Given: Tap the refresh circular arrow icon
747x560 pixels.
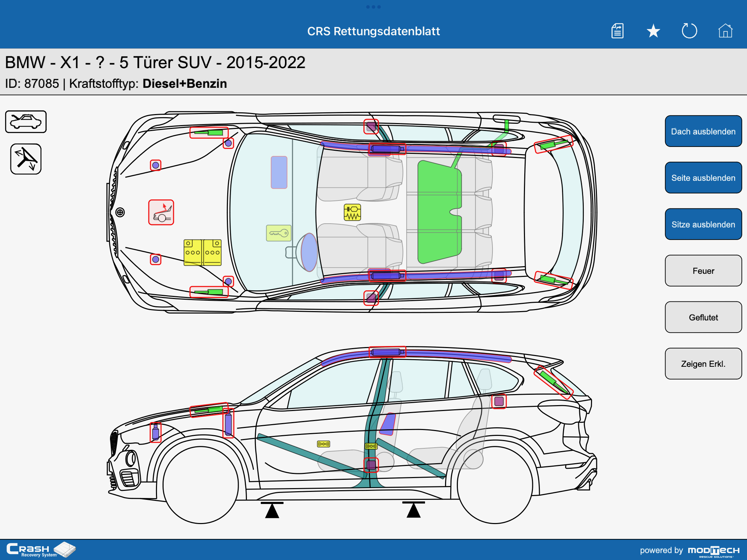Looking at the screenshot, I should 689,31.
